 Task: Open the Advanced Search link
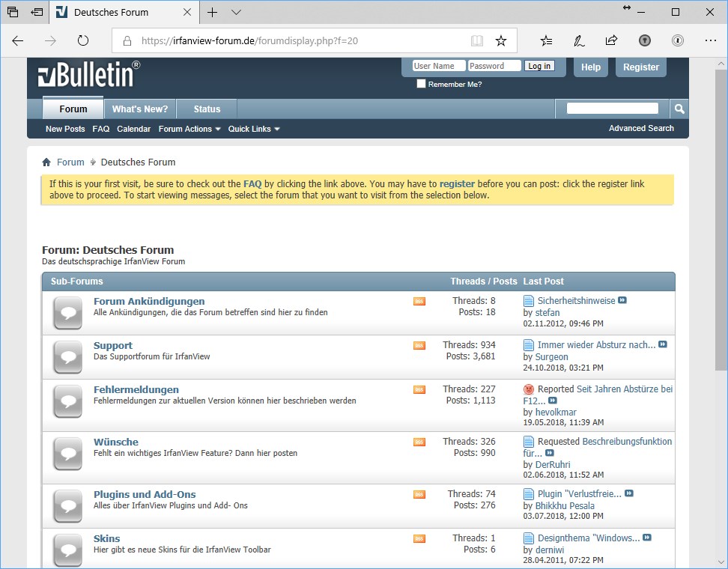[641, 128]
